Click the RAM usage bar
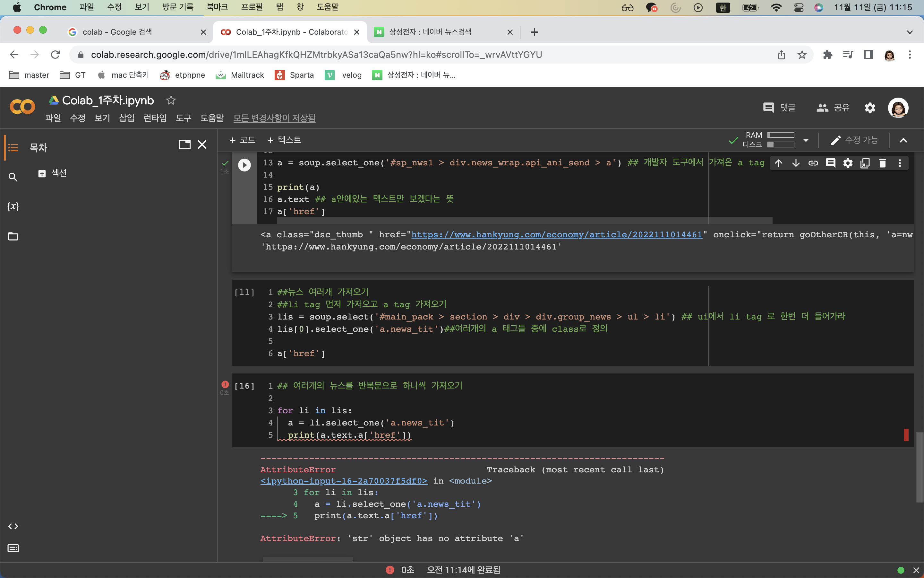924x578 pixels. coord(781,135)
